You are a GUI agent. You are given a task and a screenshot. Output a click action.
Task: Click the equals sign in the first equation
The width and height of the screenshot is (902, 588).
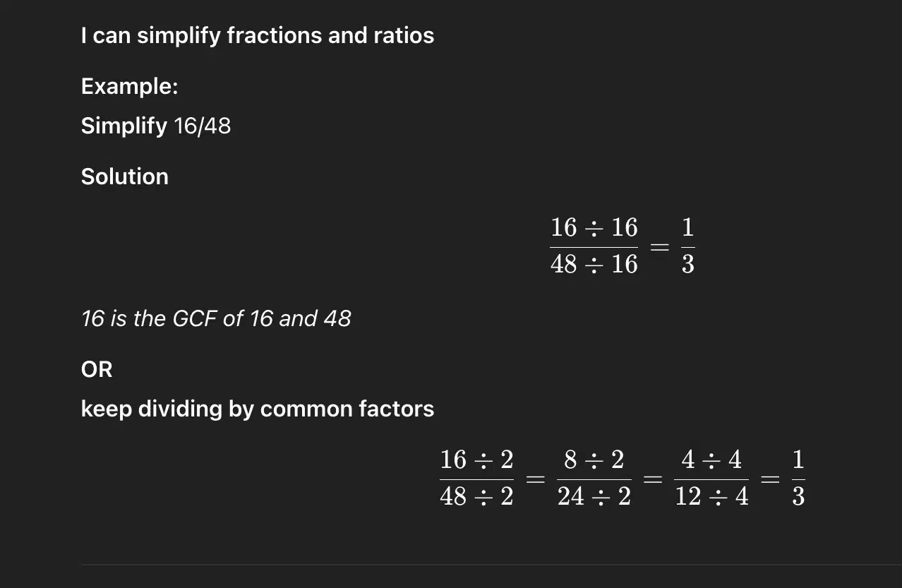pyautogui.click(x=659, y=247)
